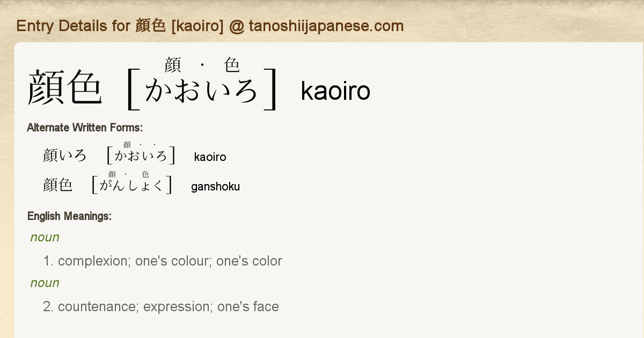The width and height of the screenshot is (644, 338).
Task: Click the "English Meanings:" heading
Action: tap(69, 216)
